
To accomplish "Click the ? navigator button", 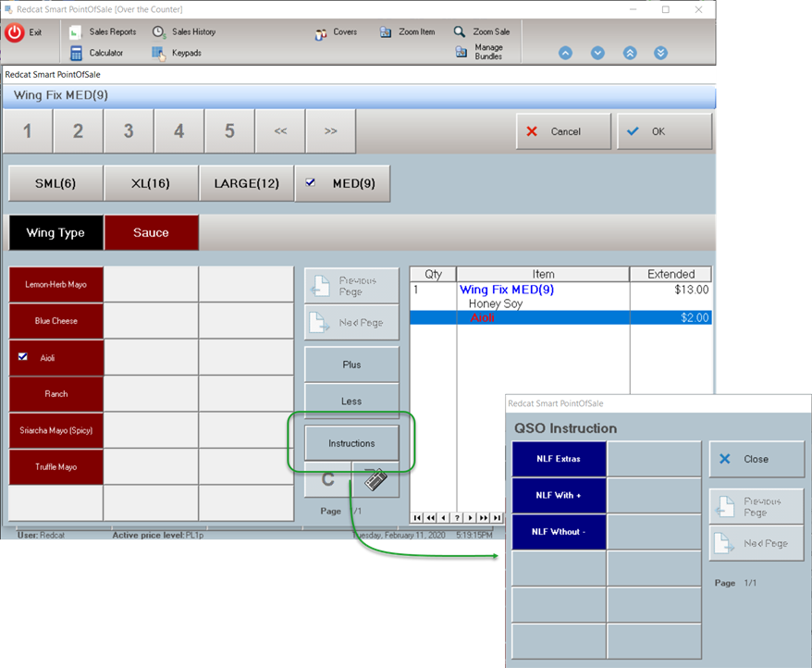I will tap(457, 517).
